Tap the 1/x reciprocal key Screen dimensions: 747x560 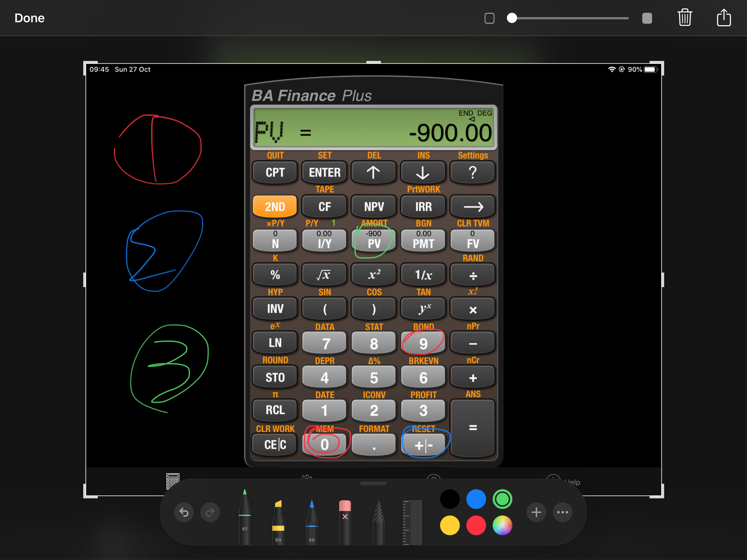point(423,275)
